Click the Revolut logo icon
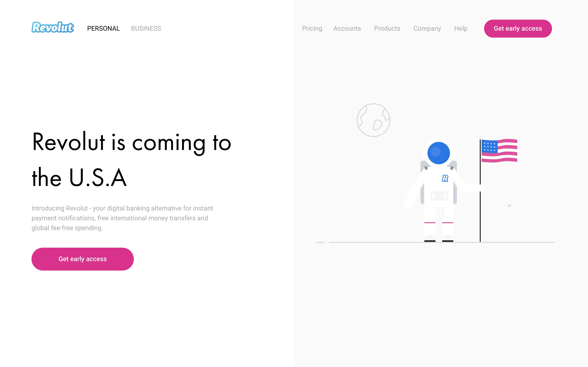This screenshot has width=588, height=367. pyautogui.click(x=53, y=28)
